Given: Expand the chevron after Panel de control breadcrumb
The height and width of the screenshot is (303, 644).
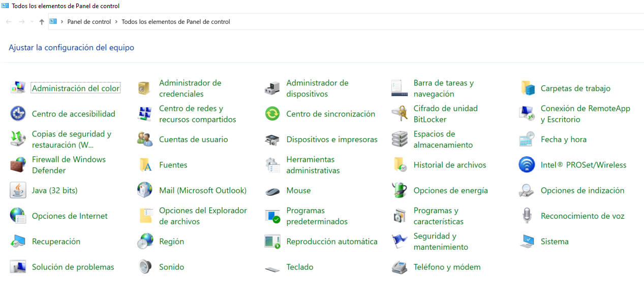Looking at the screenshot, I should 116,22.
